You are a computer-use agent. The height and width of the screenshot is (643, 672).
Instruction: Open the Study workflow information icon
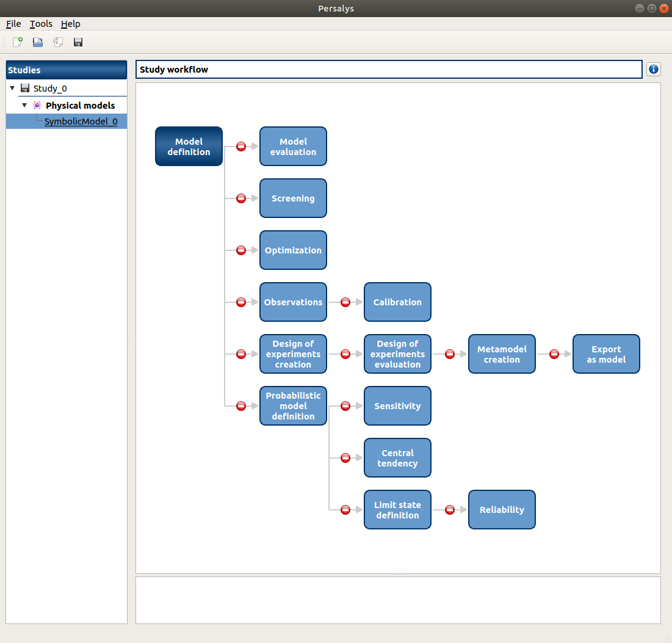(x=653, y=69)
